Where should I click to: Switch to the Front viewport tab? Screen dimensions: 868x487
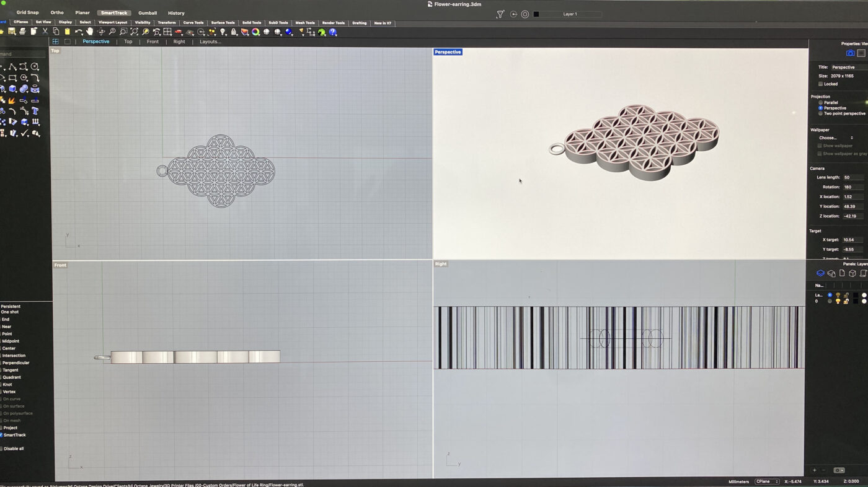pos(153,42)
